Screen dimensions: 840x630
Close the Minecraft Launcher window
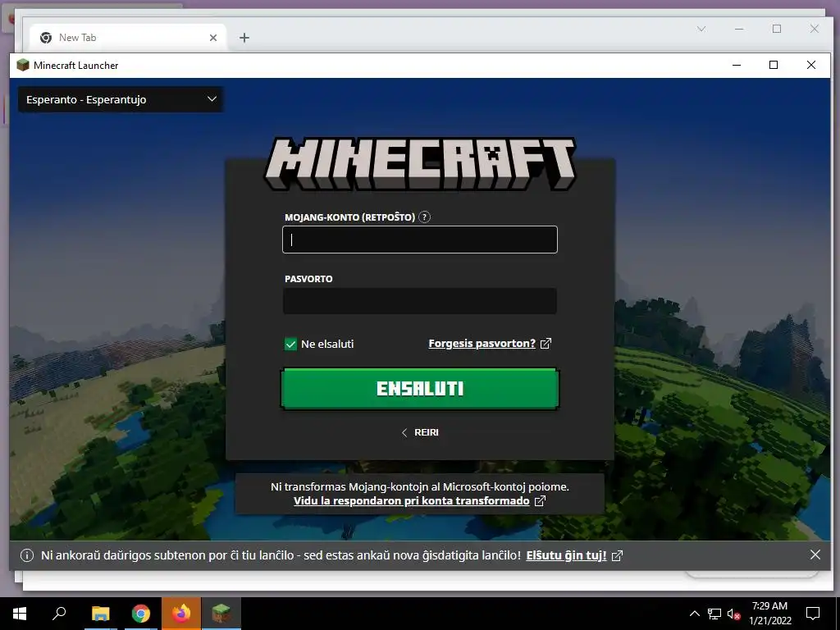(811, 65)
